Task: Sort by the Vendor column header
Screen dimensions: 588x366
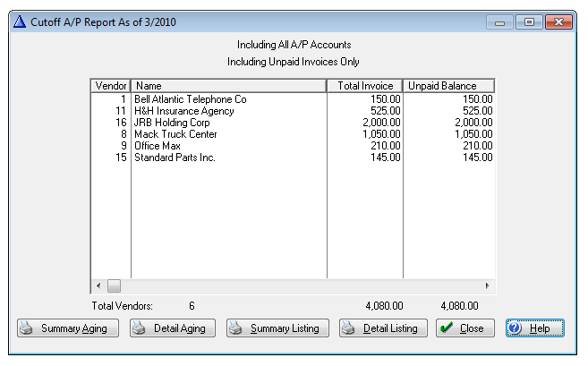Action: click(x=110, y=86)
